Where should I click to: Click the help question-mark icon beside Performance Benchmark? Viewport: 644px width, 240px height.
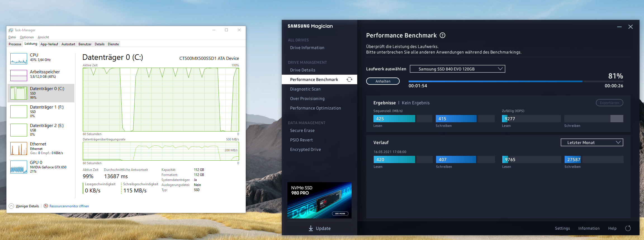coord(442,35)
